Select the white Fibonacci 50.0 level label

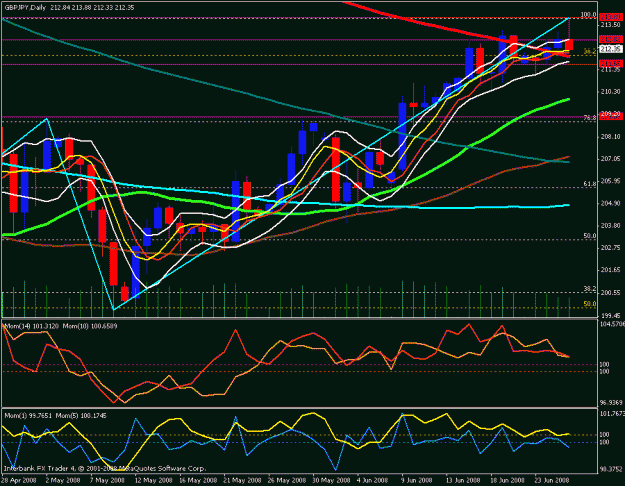(590, 236)
